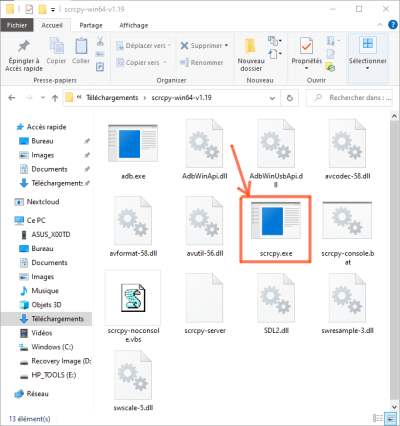This screenshot has width=400, height=426.
Task: Click the Couper scissors icon
Action: pyautogui.click(x=100, y=41)
